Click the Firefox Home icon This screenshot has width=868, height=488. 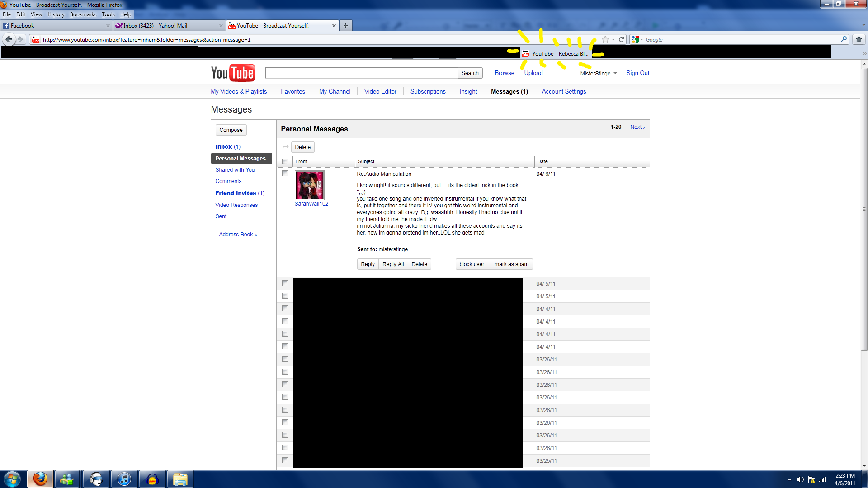pyautogui.click(x=859, y=39)
